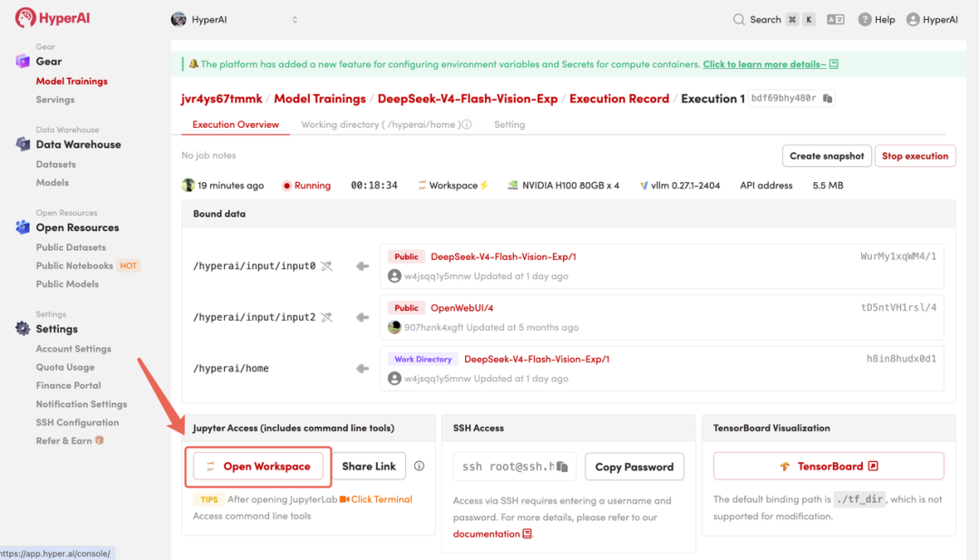This screenshot has height=560, width=979.
Task: Open Public Datasets
Action: (71, 247)
